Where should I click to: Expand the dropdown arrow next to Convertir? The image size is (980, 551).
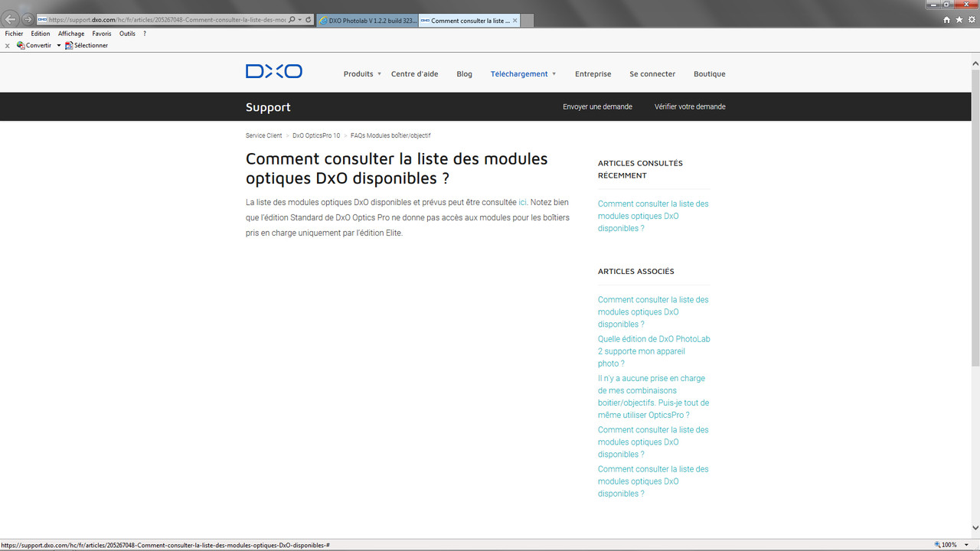(x=59, y=46)
